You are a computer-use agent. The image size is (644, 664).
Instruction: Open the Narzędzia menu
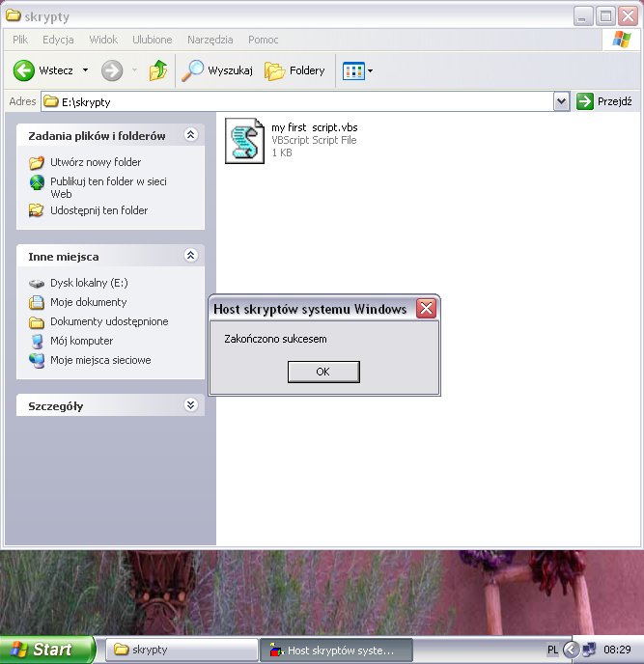click(210, 40)
